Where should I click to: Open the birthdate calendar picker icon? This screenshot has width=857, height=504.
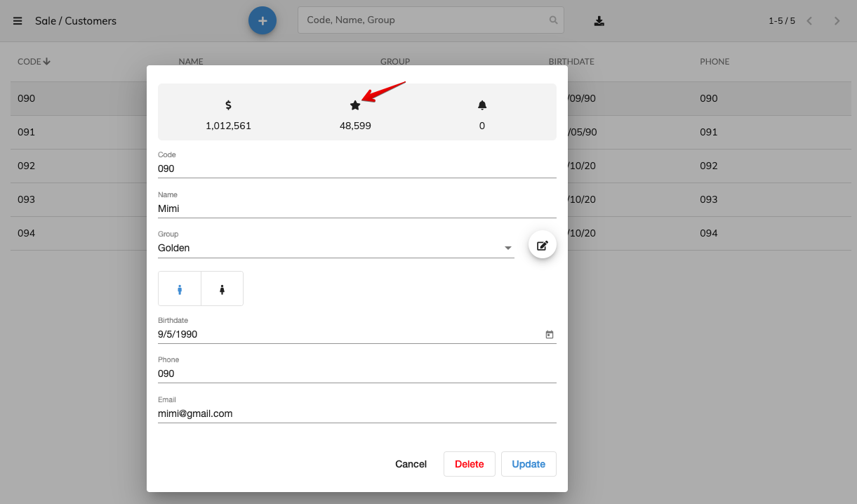[550, 335]
